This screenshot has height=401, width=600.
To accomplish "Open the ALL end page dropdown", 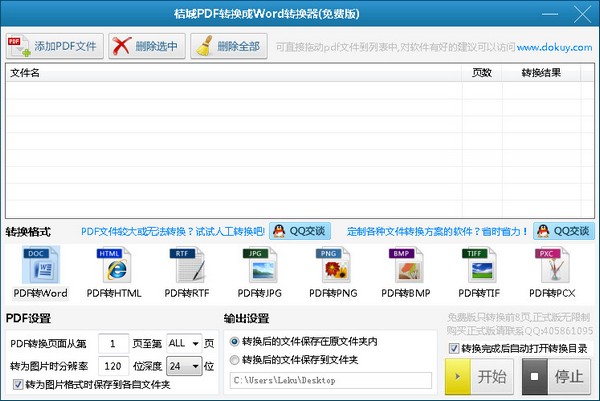I will [184, 344].
